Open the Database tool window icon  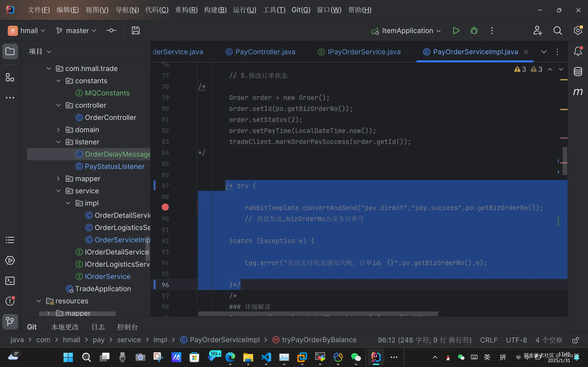(578, 71)
